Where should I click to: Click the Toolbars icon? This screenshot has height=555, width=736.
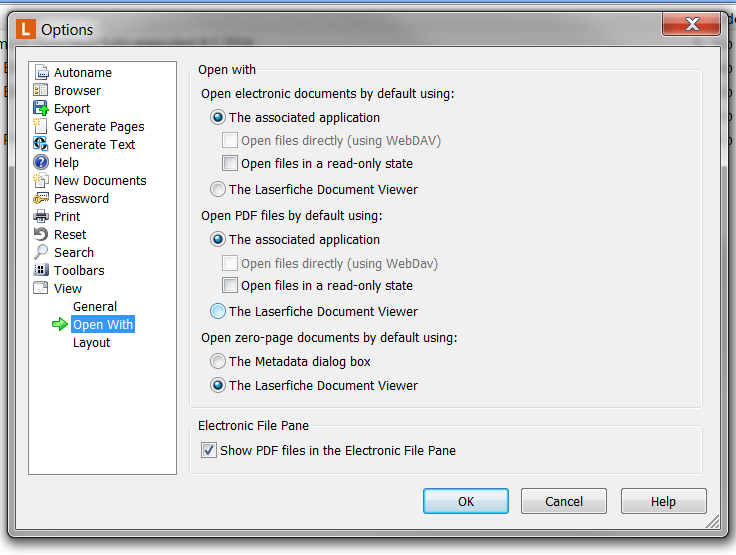41,270
